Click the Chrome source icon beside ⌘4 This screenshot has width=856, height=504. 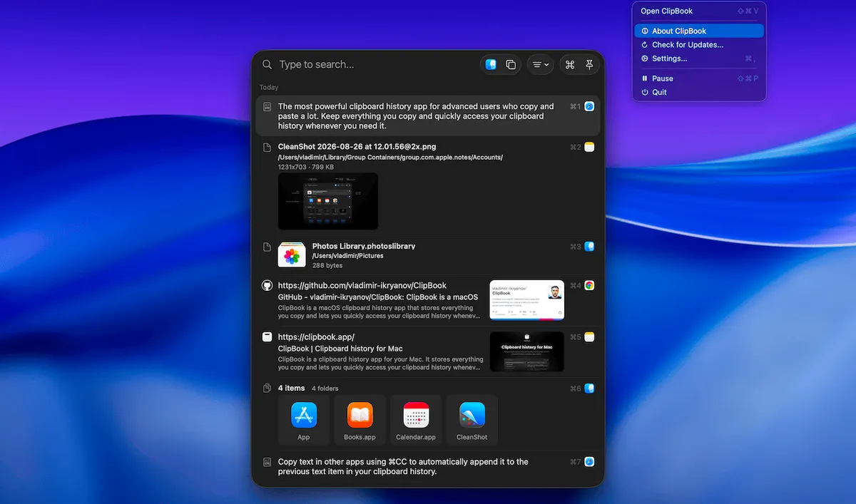[x=589, y=285]
